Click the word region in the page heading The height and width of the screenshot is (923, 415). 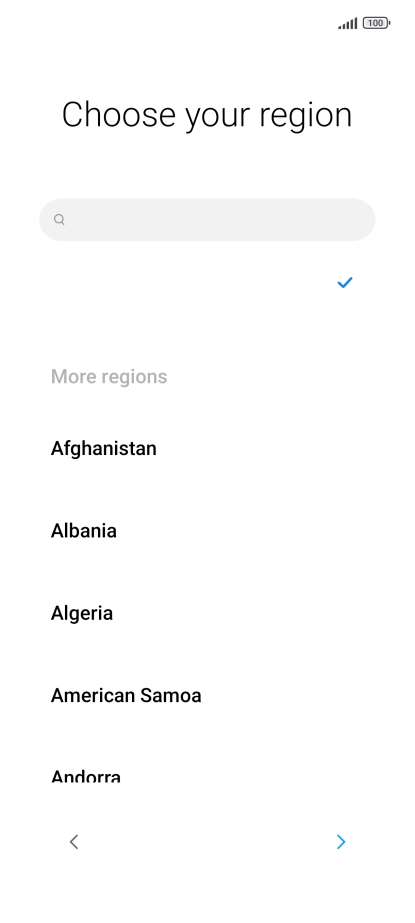(x=305, y=115)
